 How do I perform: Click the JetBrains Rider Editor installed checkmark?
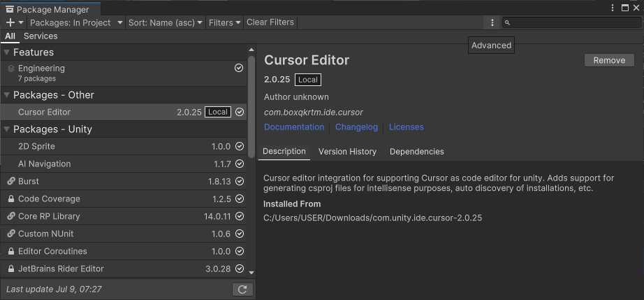click(240, 269)
